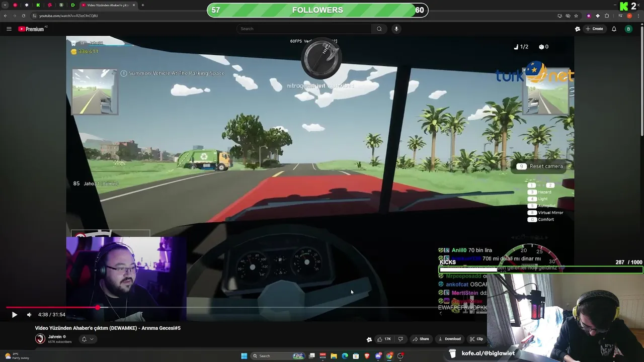The height and width of the screenshot is (362, 644).
Task: Create a Clip of the video
Action: [x=476, y=339]
